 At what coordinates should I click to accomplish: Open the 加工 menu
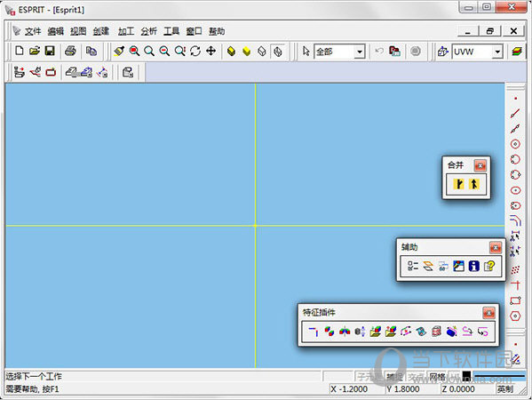[x=126, y=31]
